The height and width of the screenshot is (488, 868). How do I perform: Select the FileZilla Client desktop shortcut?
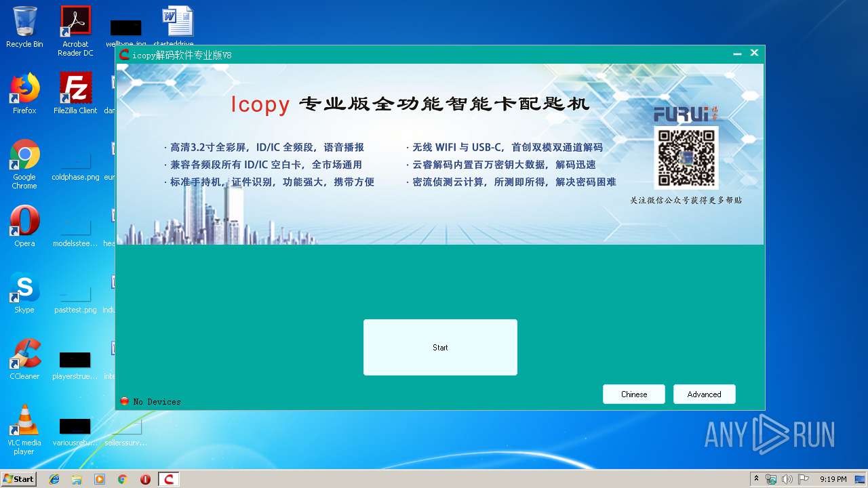[75, 94]
